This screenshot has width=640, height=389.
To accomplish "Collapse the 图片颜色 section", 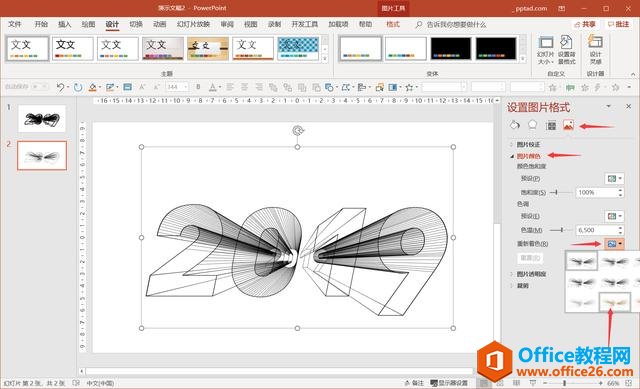I will (528, 156).
